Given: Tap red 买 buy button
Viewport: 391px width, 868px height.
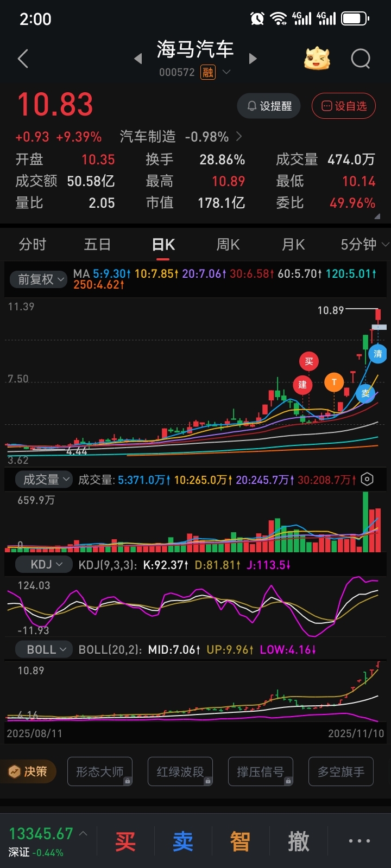Looking at the screenshot, I should (x=125, y=841).
